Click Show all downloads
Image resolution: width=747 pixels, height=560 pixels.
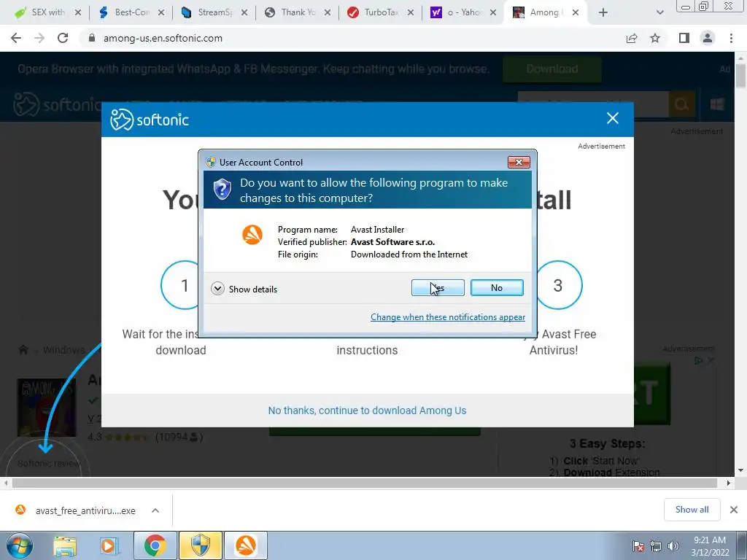click(x=692, y=510)
